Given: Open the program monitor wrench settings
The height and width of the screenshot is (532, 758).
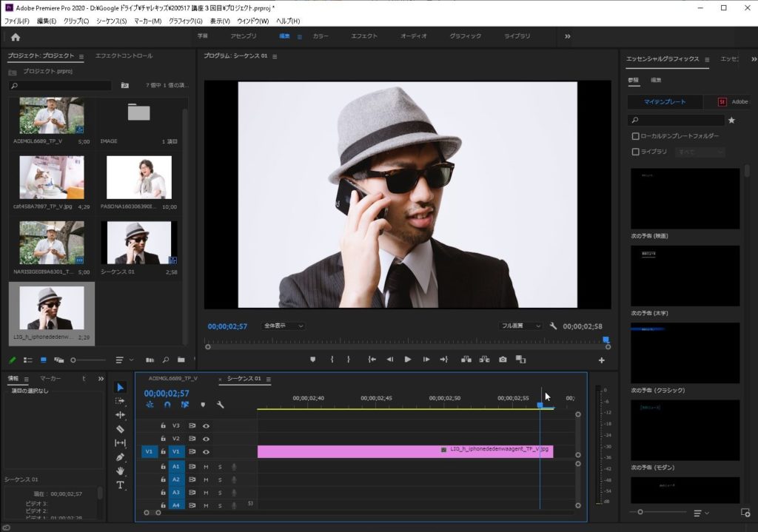Looking at the screenshot, I should pos(553,326).
